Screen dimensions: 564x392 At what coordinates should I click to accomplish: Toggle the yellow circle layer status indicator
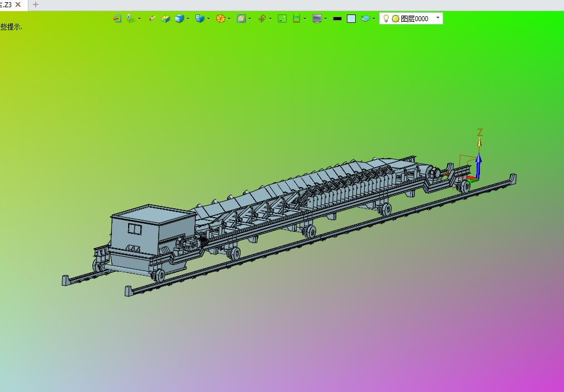396,19
